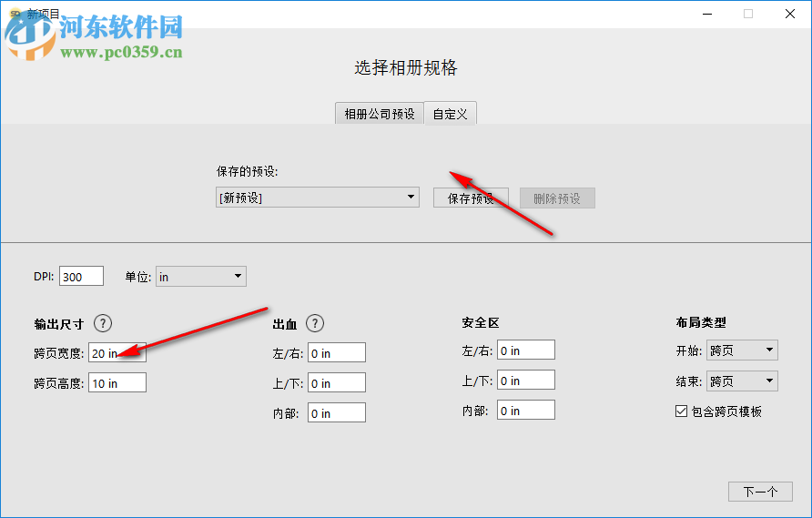Switch to the 自定义 tab

[x=450, y=114]
